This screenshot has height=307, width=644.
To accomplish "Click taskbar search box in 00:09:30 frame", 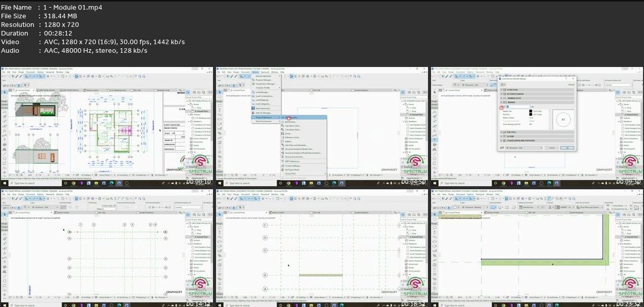I will point(465,183).
